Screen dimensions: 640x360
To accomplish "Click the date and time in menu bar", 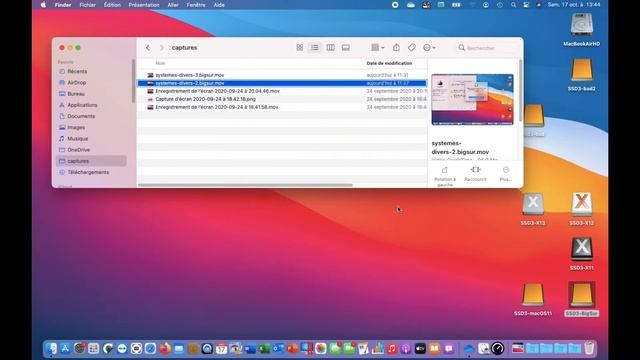I will coord(574,4).
